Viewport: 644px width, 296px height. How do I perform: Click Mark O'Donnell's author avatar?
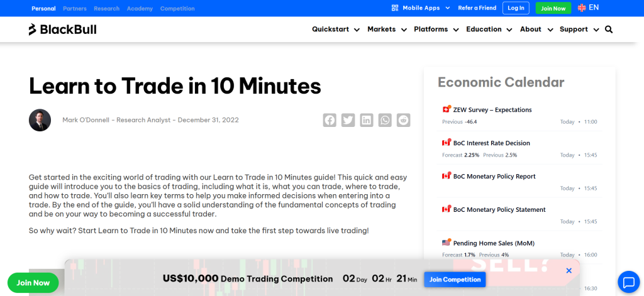[x=40, y=120]
